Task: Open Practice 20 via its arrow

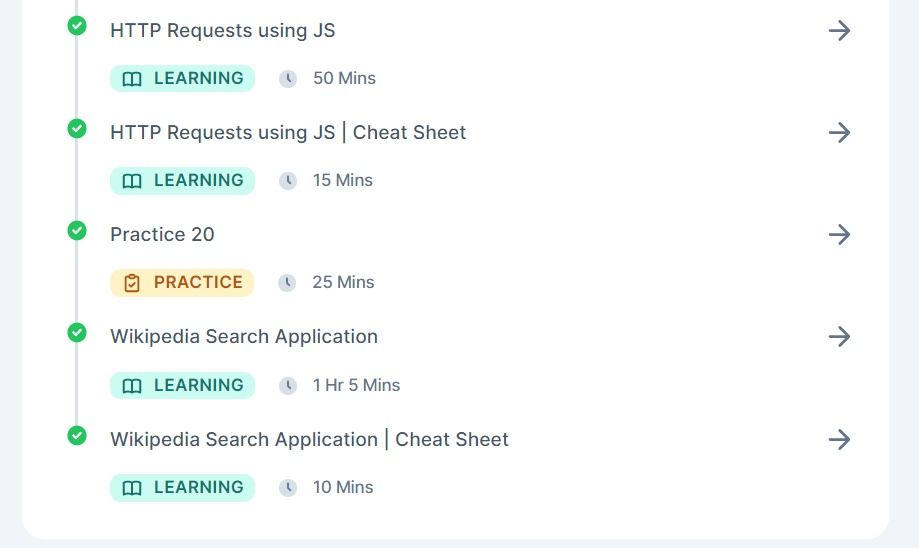Action: pyautogui.click(x=839, y=234)
